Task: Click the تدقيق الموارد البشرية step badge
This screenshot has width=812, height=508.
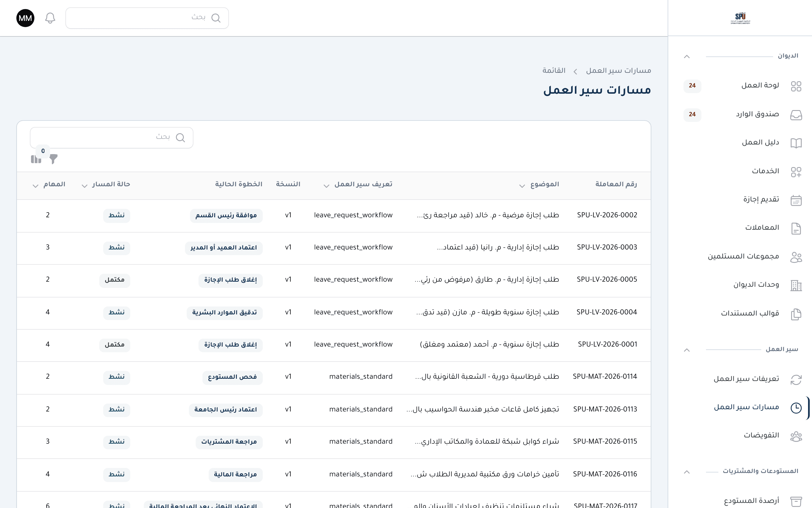Action: click(224, 313)
